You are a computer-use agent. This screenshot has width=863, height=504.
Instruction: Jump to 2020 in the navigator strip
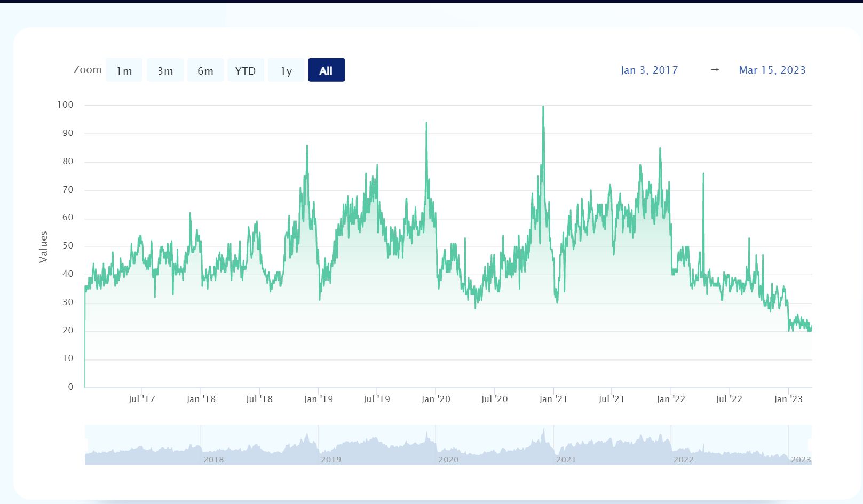[x=448, y=459]
